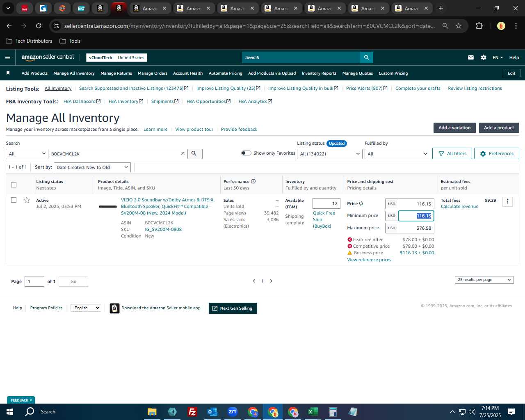Click the Add a variation button
This screenshot has width=525, height=420.
pos(454,128)
